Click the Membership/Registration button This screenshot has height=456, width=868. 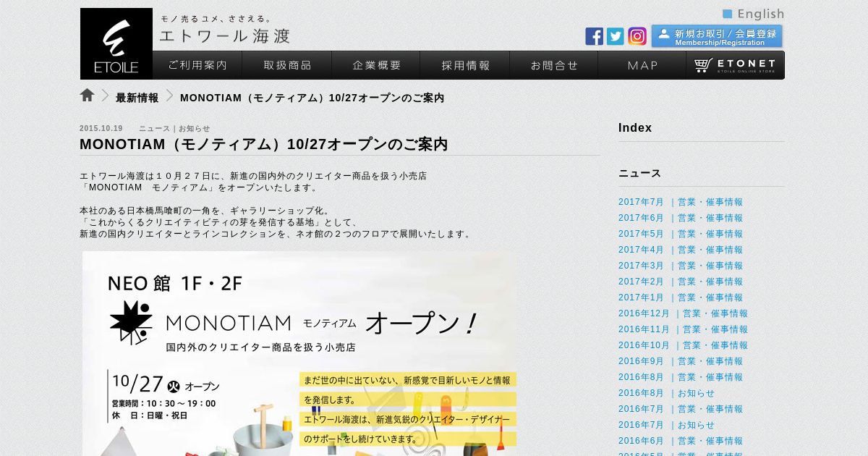717,36
